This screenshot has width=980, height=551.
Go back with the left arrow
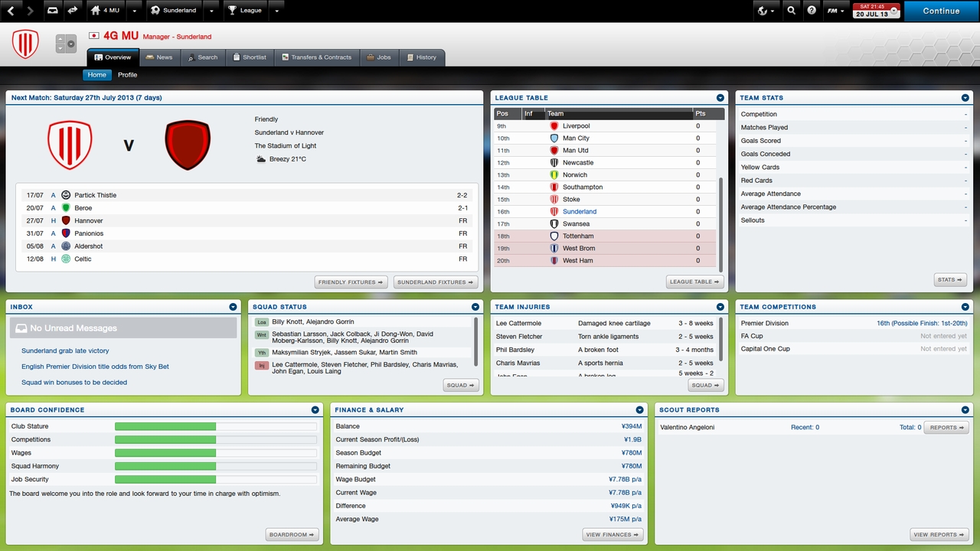coord(11,11)
